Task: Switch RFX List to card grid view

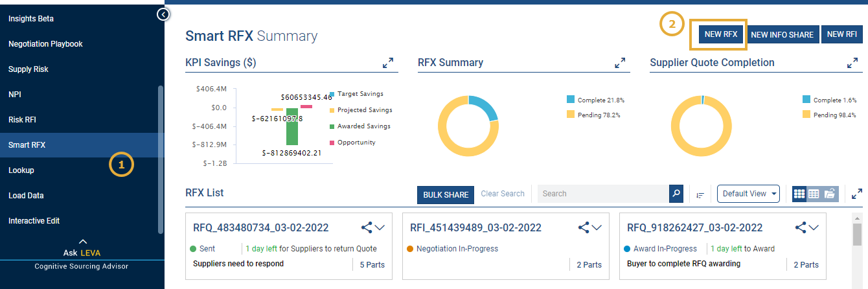Action: (x=799, y=194)
